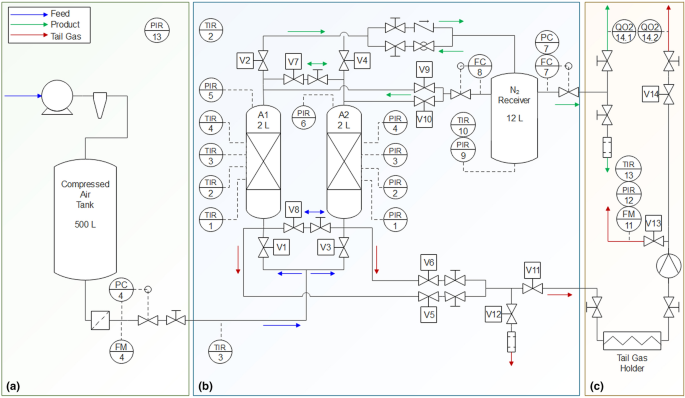
Task: Select the V5 valve label
Action: coord(429,315)
